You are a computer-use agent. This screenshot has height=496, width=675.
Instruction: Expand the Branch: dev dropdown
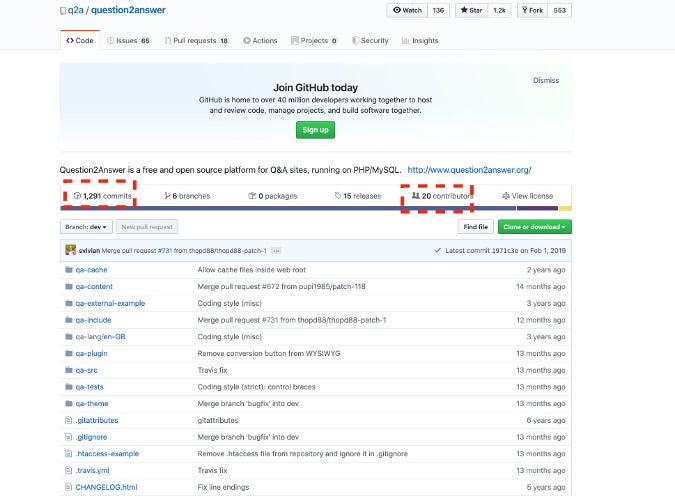(86, 227)
